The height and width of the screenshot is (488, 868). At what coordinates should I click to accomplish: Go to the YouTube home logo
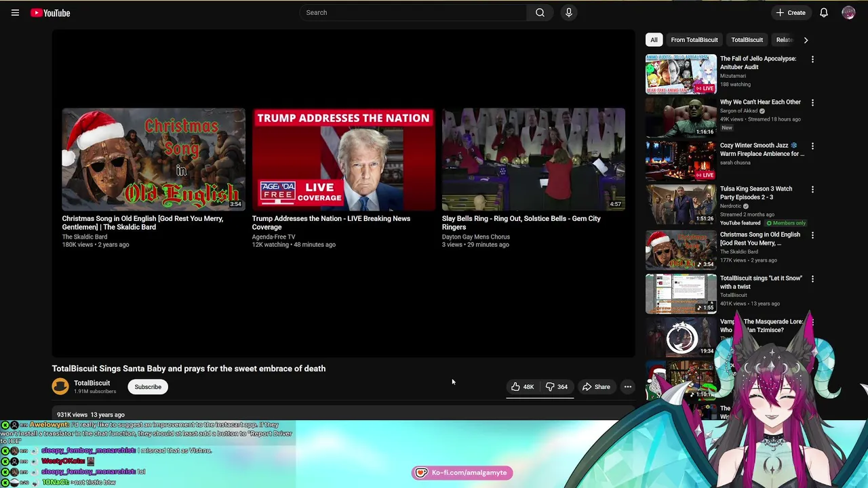coord(50,13)
